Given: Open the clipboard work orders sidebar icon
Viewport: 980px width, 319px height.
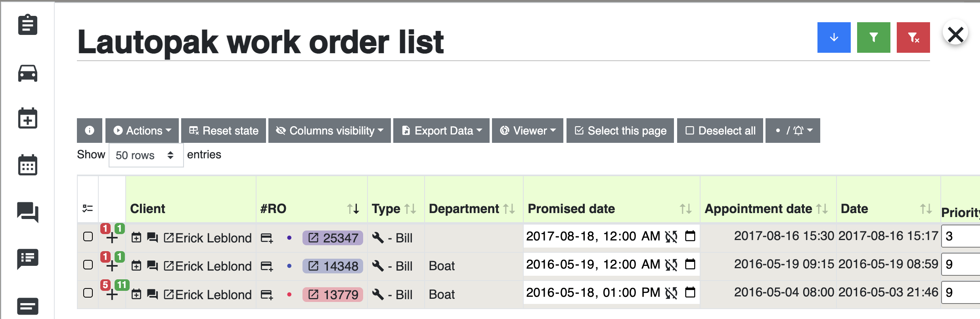Looking at the screenshot, I should pos(28,25).
